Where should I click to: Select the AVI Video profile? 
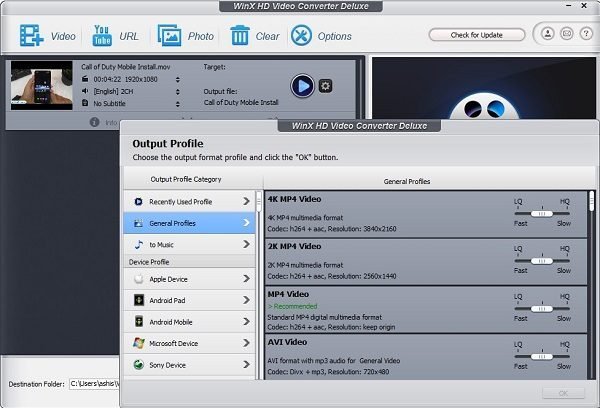click(426, 357)
